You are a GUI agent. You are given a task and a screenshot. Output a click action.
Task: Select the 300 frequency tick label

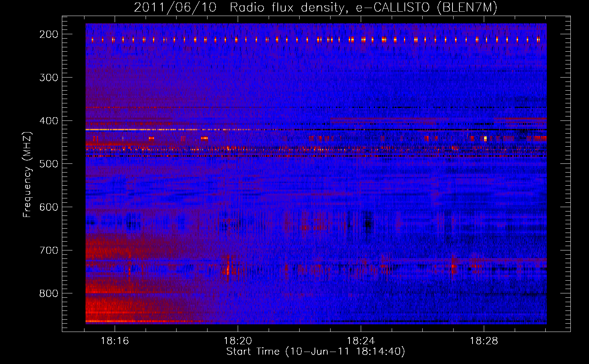[49, 78]
